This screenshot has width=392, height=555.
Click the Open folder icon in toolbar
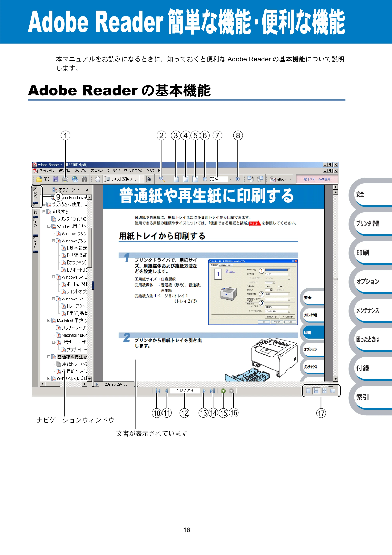coord(39,179)
